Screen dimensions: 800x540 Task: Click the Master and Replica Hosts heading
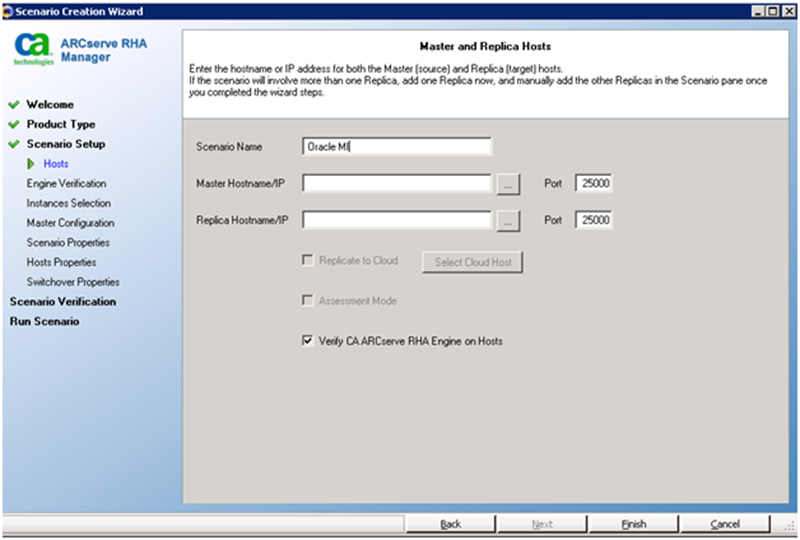pyautogui.click(x=485, y=46)
